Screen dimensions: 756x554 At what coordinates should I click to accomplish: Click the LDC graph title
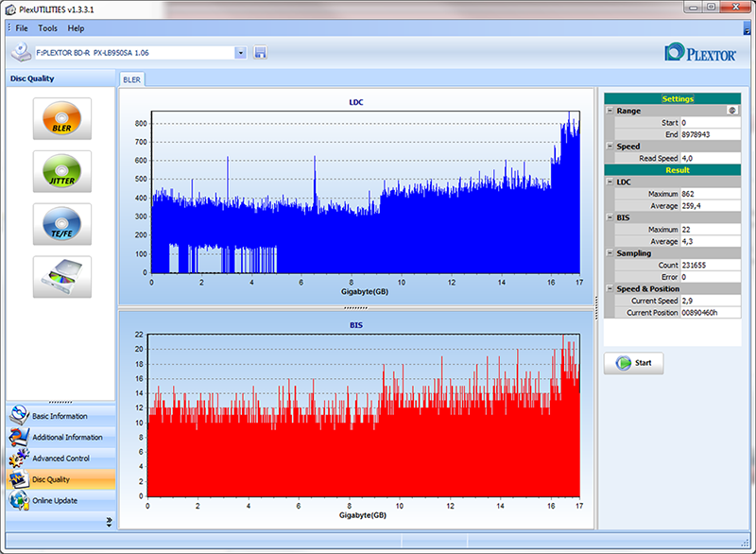[x=356, y=102]
